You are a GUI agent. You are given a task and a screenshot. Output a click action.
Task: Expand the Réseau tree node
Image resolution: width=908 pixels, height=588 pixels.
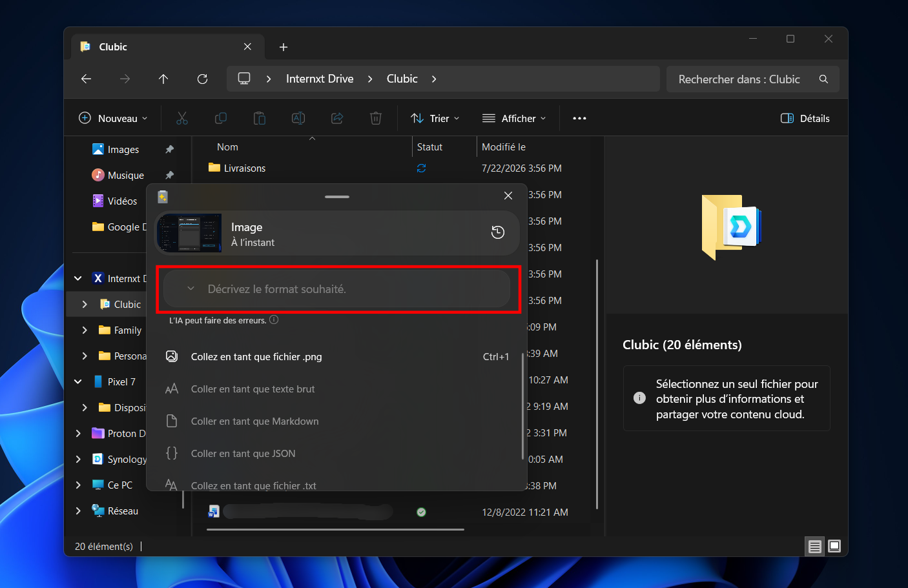(x=78, y=511)
